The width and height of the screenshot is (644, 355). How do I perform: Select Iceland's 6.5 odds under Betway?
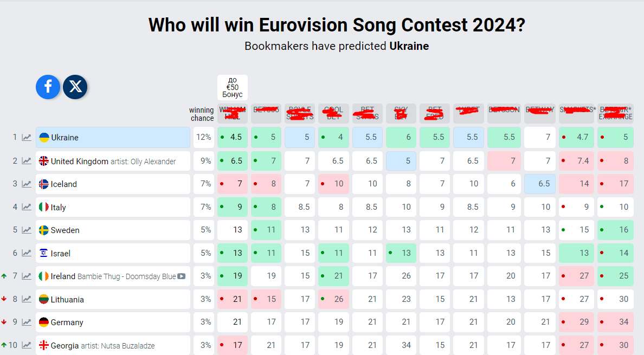pyautogui.click(x=540, y=184)
